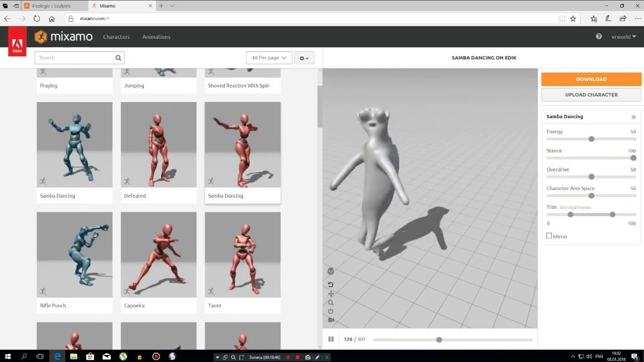Select the Capoeira animation thumbnail
The image size is (644, 362).
[158, 254]
